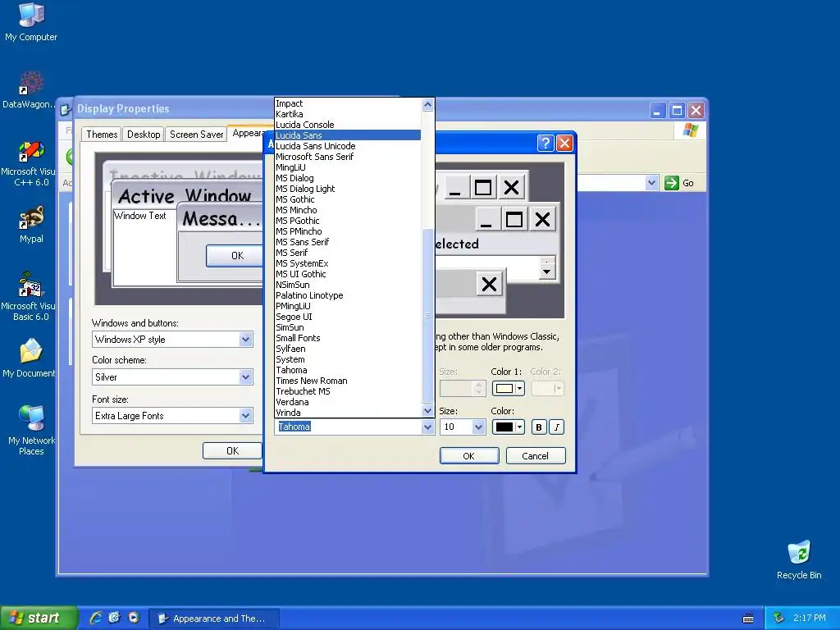
Task: Open the Recycle Bin
Action: (799, 560)
